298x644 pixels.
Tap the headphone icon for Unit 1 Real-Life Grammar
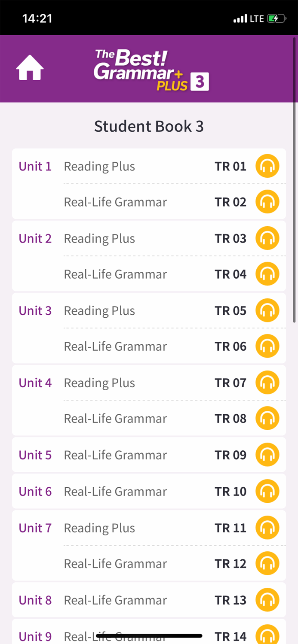tap(267, 201)
